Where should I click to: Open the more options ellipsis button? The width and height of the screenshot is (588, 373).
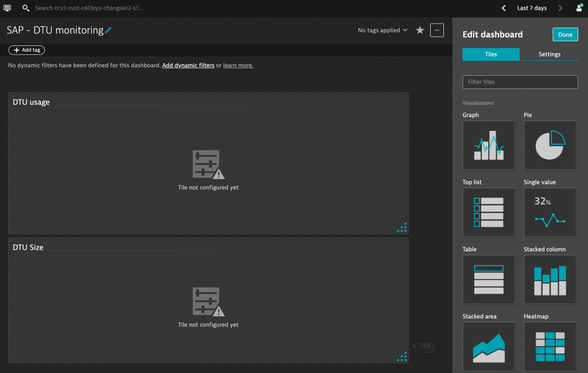[x=437, y=30]
